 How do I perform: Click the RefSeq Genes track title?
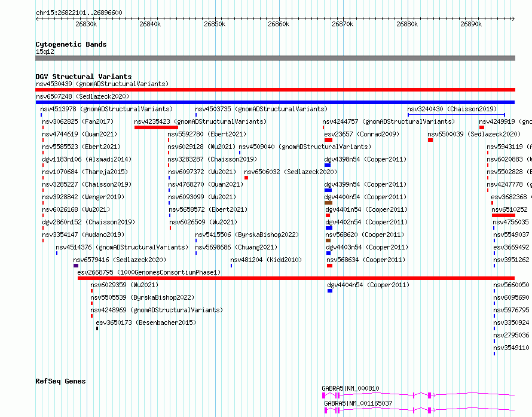click(60, 381)
